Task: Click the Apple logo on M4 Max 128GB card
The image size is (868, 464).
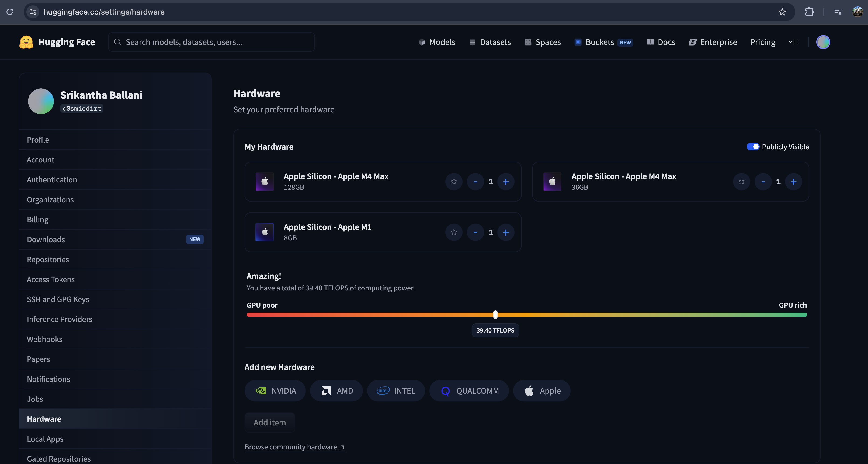Action: click(x=265, y=182)
